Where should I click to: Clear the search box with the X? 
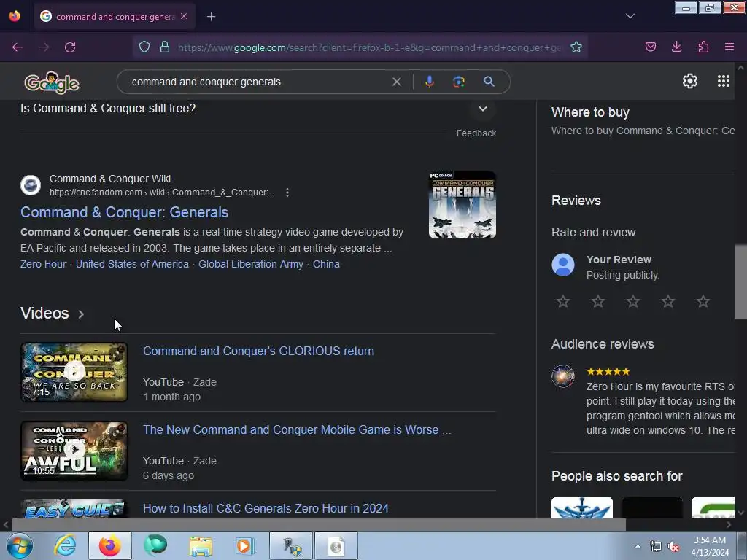click(x=396, y=82)
